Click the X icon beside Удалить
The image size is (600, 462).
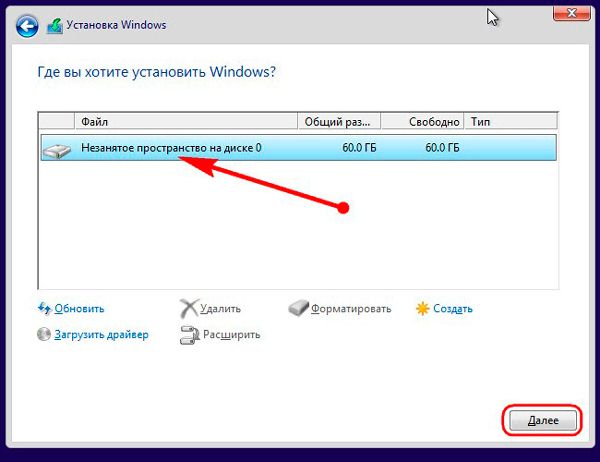pos(189,308)
